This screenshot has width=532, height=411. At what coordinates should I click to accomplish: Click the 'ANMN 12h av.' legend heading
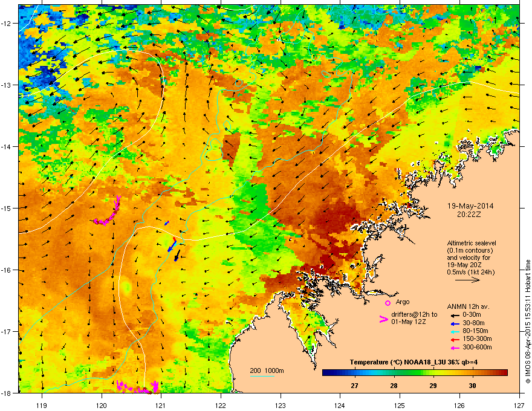[468, 307]
